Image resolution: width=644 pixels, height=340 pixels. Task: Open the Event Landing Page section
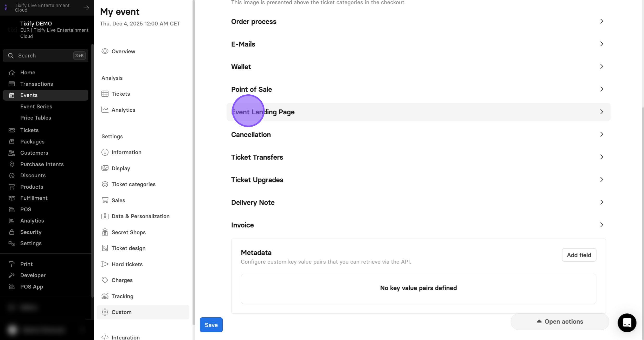(418, 112)
